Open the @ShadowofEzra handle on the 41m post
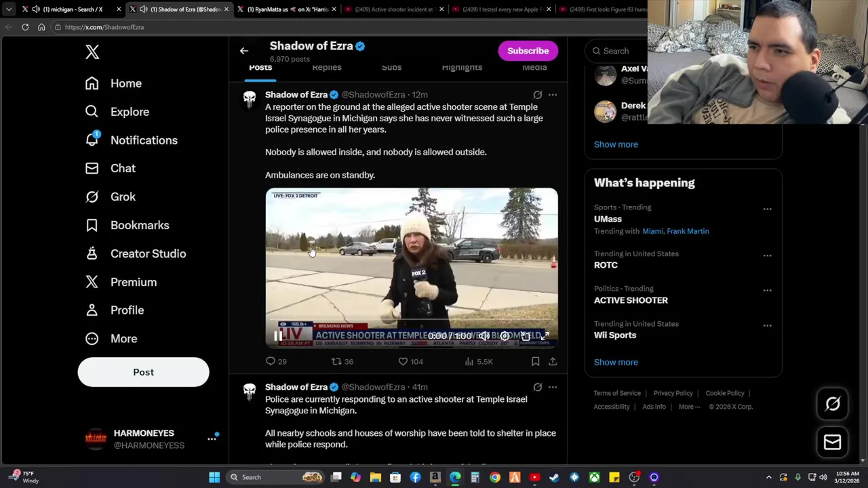Viewport: 868px width, 488px height. (x=373, y=387)
